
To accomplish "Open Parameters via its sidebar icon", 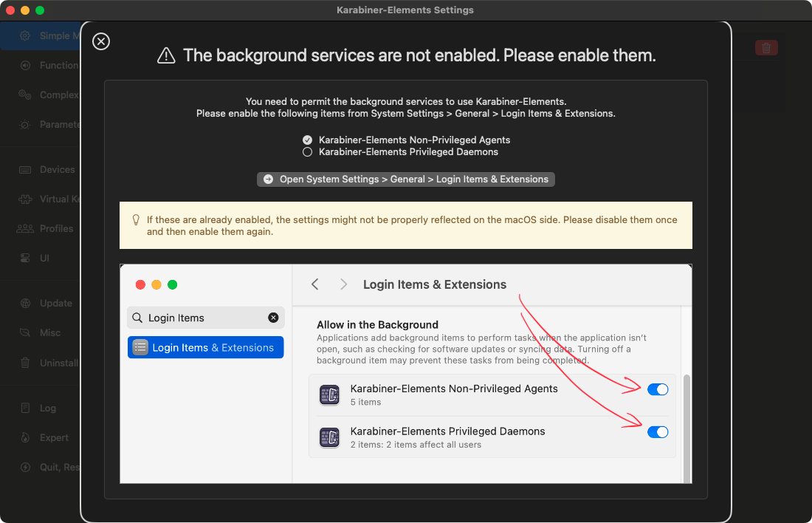I will point(25,125).
